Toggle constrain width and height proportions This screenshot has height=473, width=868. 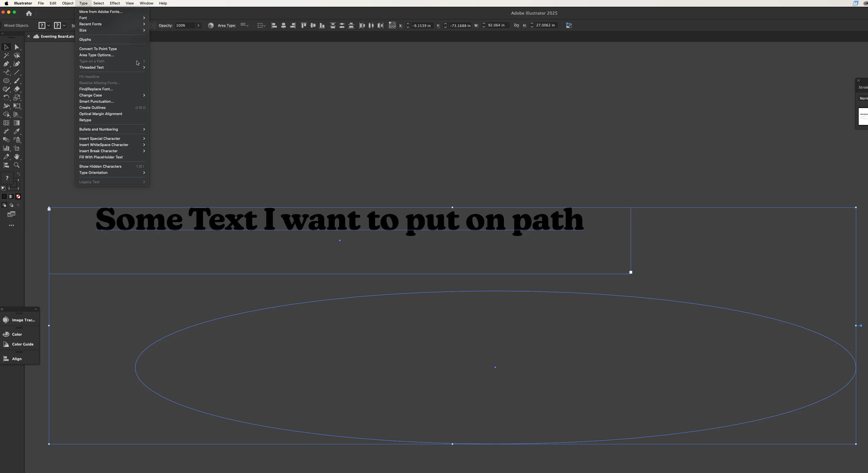click(516, 25)
